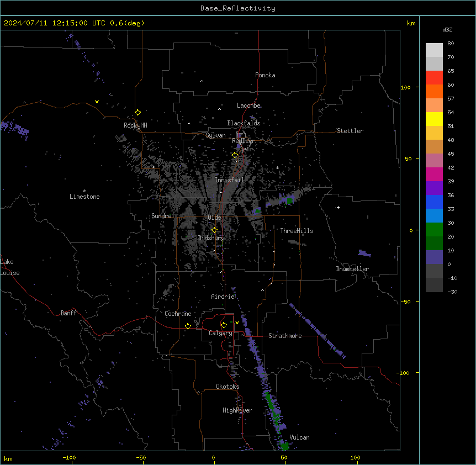Select the yellow diamond marker right of Cochrane
Screen dimensions: 476x465
pos(188,326)
